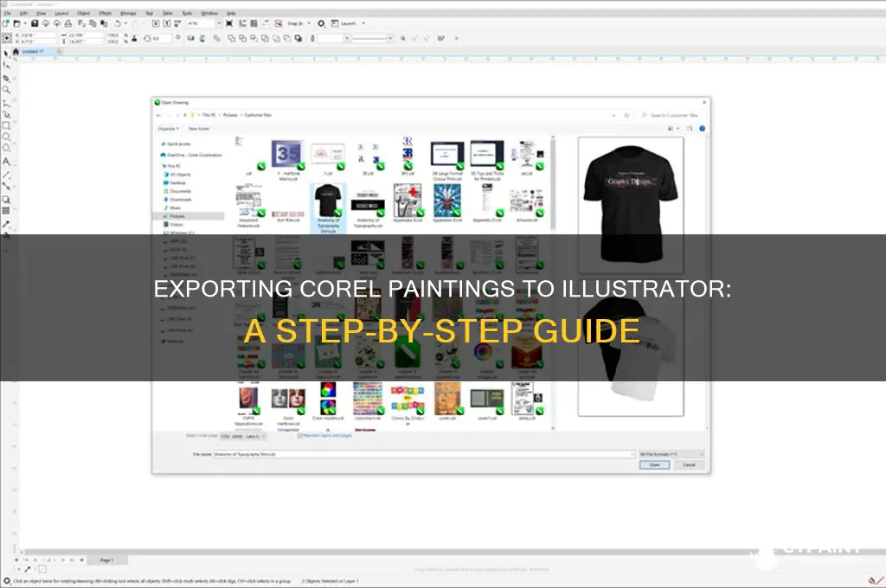Click the Options gear icon
This screenshot has height=588, width=886.
(321, 23)
